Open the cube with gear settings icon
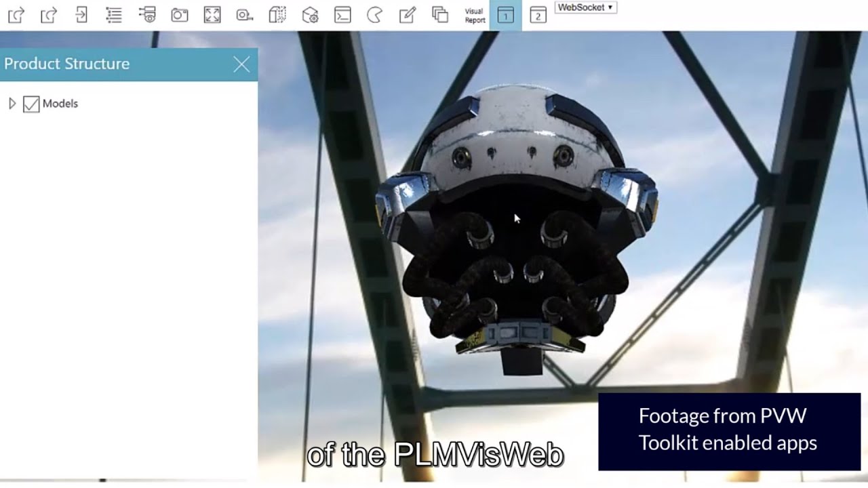 coord(310,15)
